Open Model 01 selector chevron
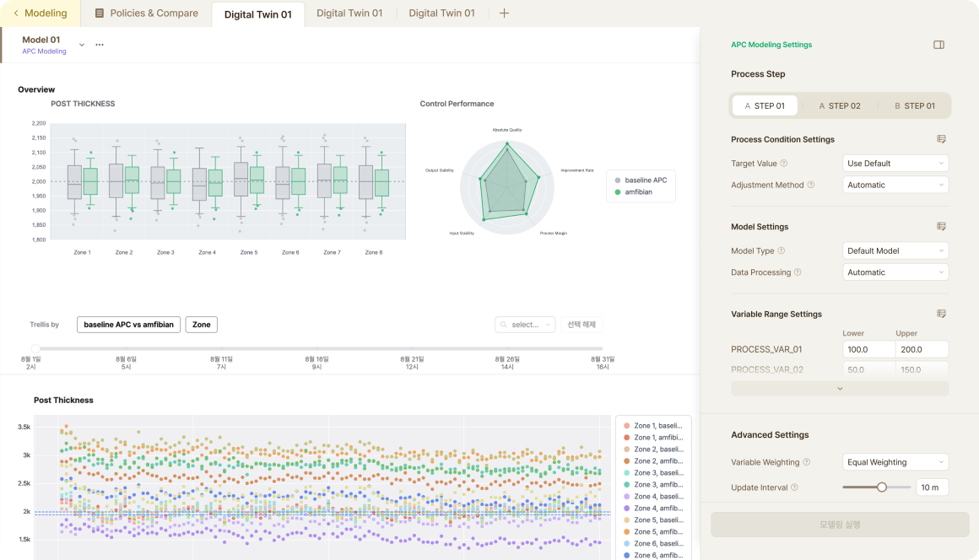Screen dimensions: 979x560 82,45
